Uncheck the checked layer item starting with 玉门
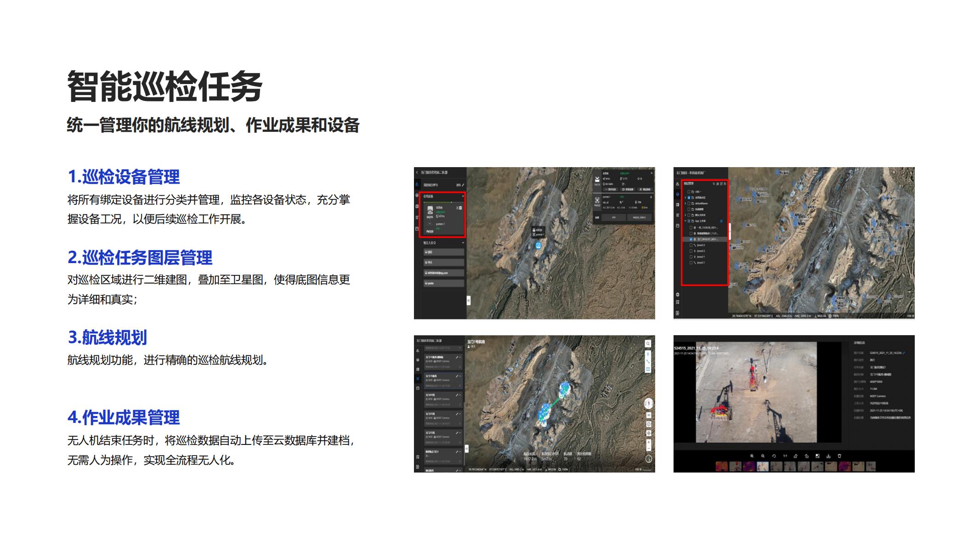Viewport: 980px width, 551px height. (x=691, y=239)
